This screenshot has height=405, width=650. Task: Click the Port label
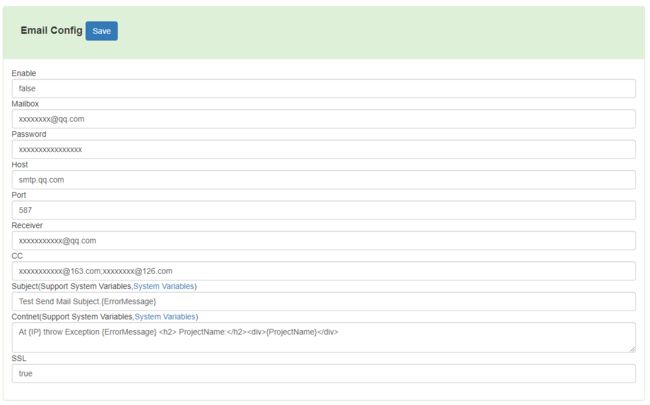point(19,195)
